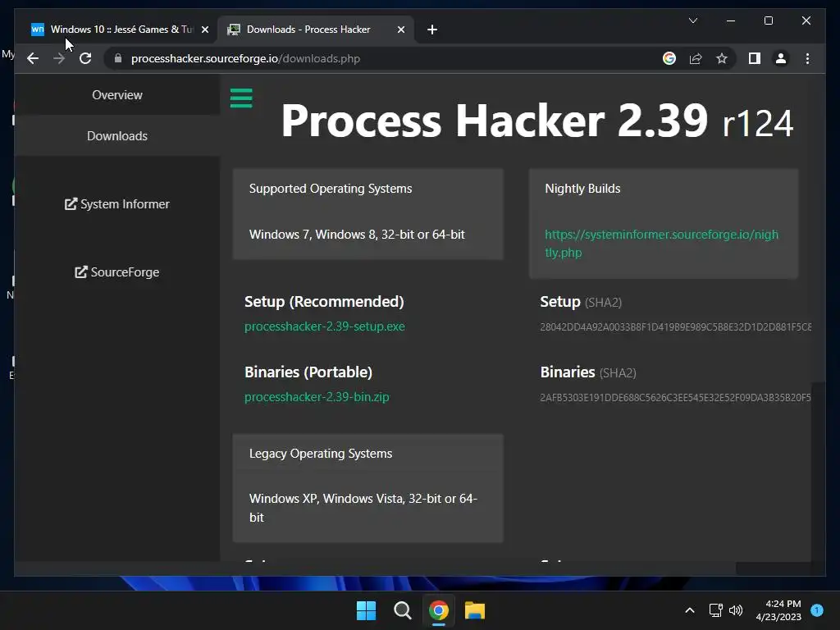This screenshot has width=840, height=630.
Task: Click the network tray icon
Action: (x=715, y=610)
